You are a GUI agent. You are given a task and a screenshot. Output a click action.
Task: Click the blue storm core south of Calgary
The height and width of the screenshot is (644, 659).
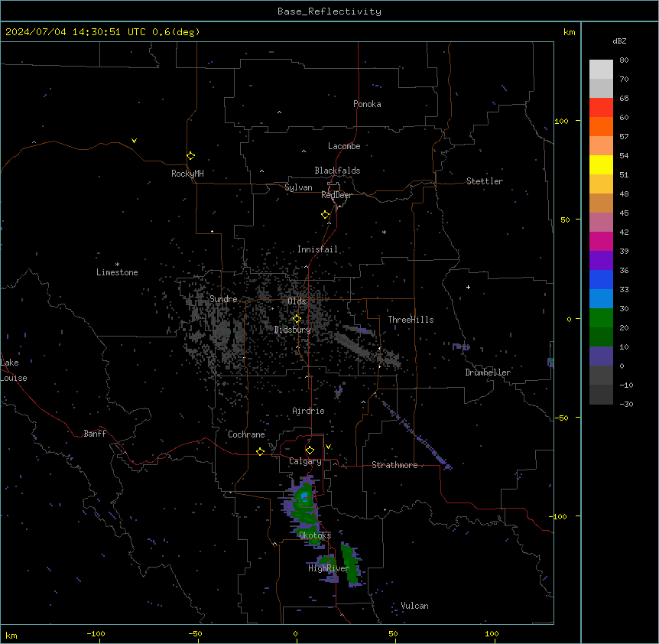(304, 497)
